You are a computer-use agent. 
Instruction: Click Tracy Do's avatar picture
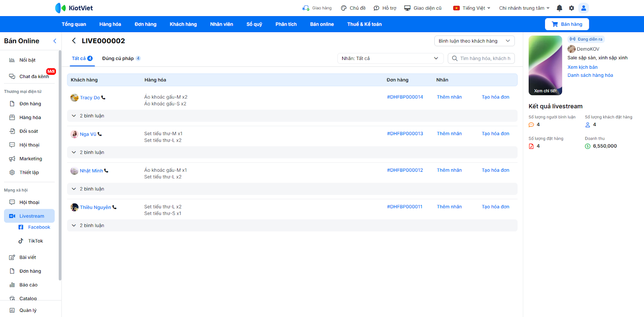[74, 97]
